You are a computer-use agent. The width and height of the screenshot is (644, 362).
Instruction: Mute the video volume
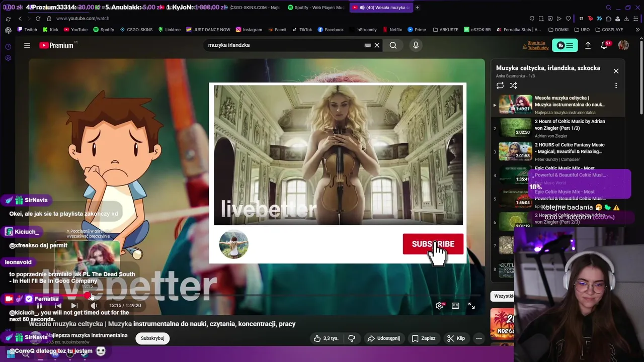[94, 306]
